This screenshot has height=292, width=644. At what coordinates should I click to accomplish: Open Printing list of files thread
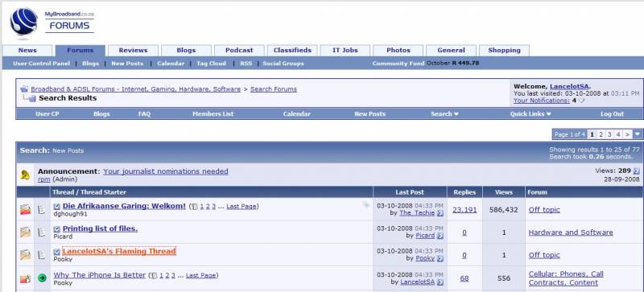(x=100, y=228)
